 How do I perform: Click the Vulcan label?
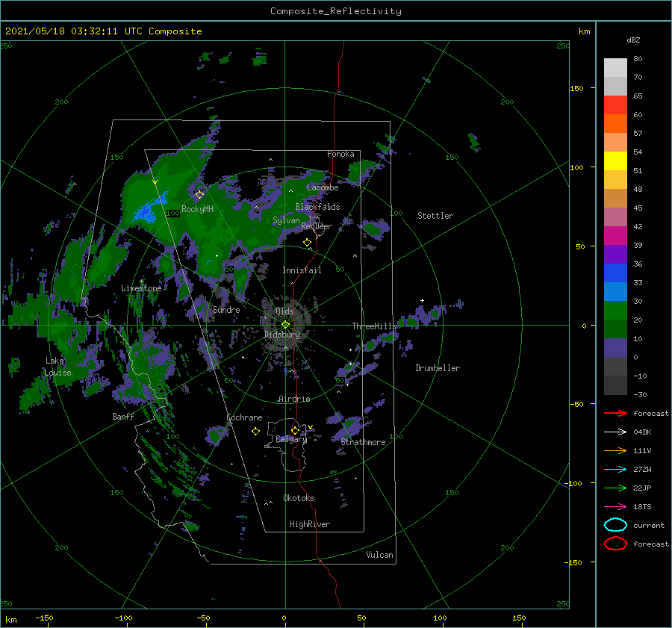click(x=379, y=555)
